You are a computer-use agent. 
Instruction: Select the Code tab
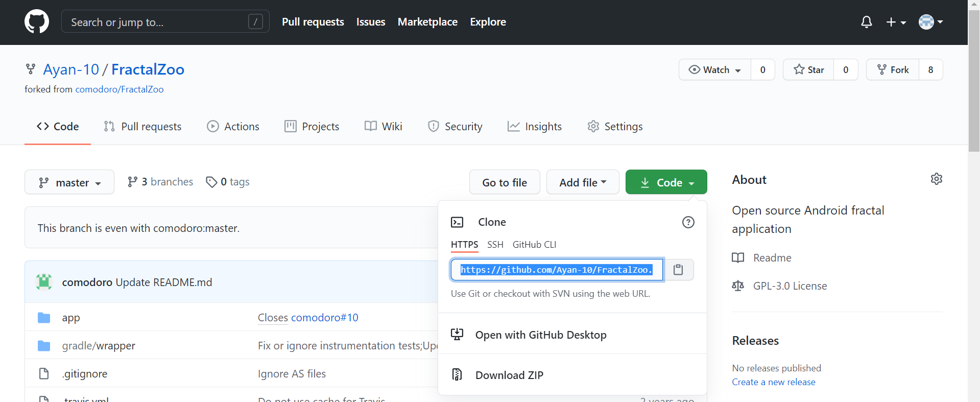click(58, 127)
